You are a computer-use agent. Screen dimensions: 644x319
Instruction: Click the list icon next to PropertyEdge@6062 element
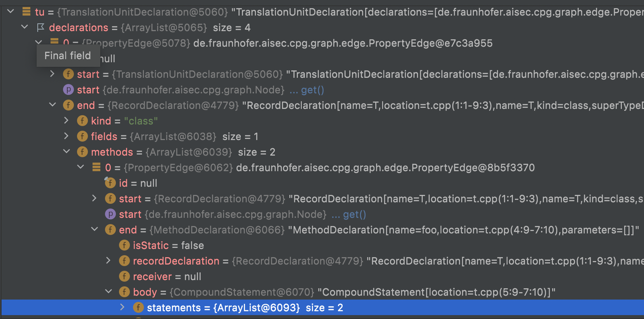point(96,167)
